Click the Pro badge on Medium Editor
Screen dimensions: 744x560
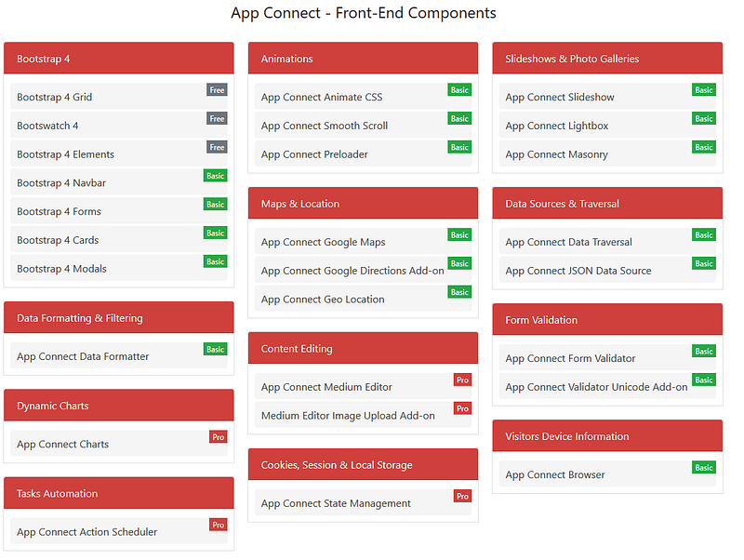[462, 380]
